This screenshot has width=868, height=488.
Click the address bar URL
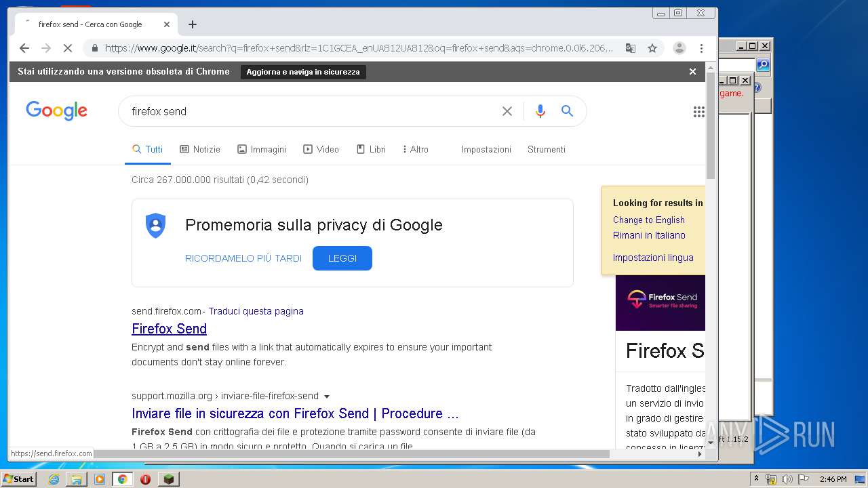pyautogui.click(x=359, y=48)
